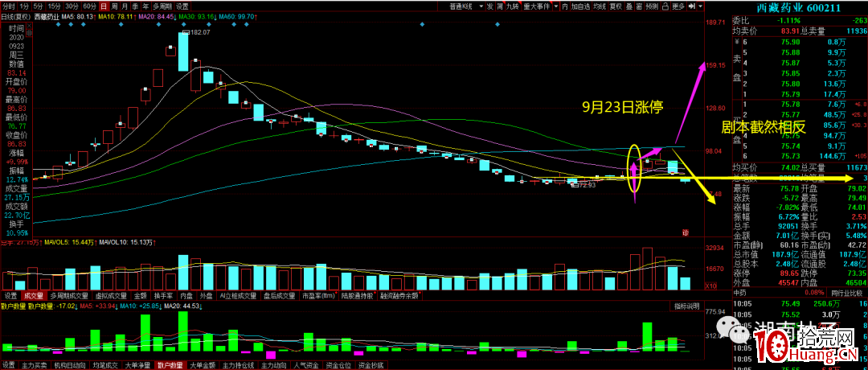Viewport: 868px width, 370px height.
Task: Select the 主力买卖 bottom indicator tab
Action: [34, 364]
